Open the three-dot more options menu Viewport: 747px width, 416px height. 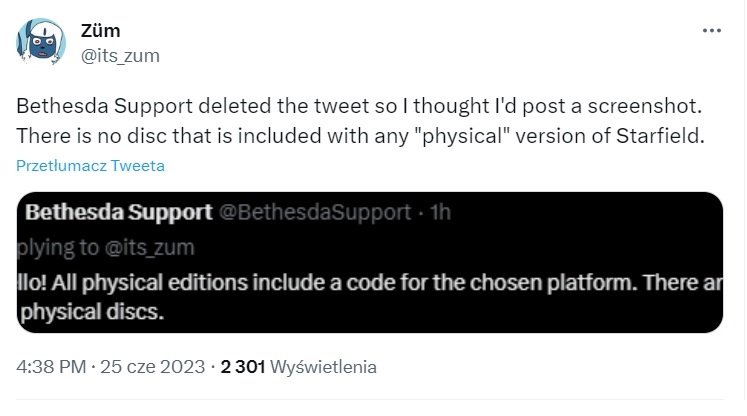click(x=711, y=30)
